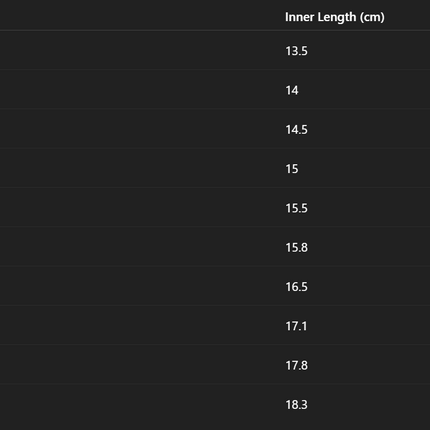Select the 14 inner length cell
Image resolution: width=430 pixels, height=430 pixels.
(x=292, y=91)
